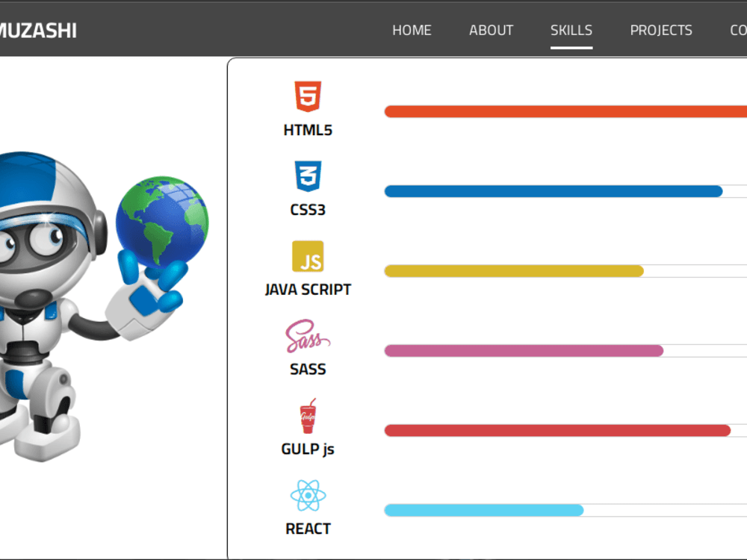Select the SKILLS navigation item
This screenshot has width=747, height=560.
click(571, 30)
